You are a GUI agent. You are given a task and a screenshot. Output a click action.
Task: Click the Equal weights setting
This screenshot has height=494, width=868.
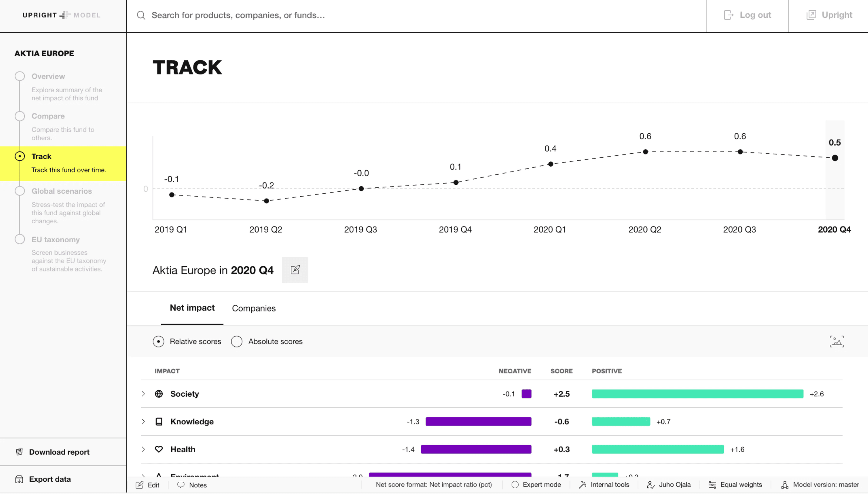click(x=735, y=485)
